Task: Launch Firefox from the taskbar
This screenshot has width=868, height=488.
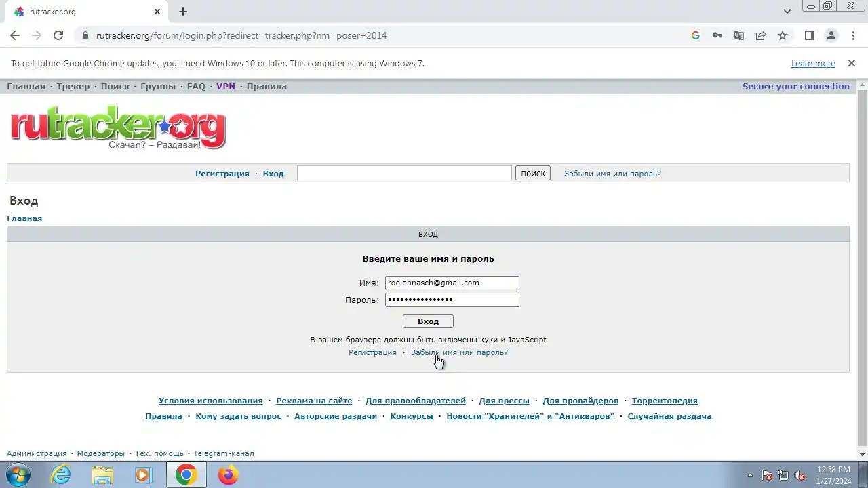Action: coord(228,475)
